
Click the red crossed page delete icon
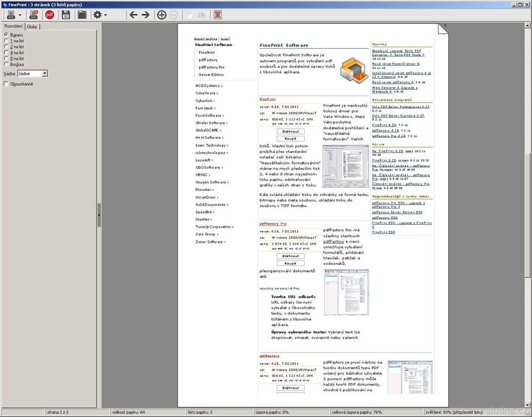pyautogui.click(x=218, y=15)
